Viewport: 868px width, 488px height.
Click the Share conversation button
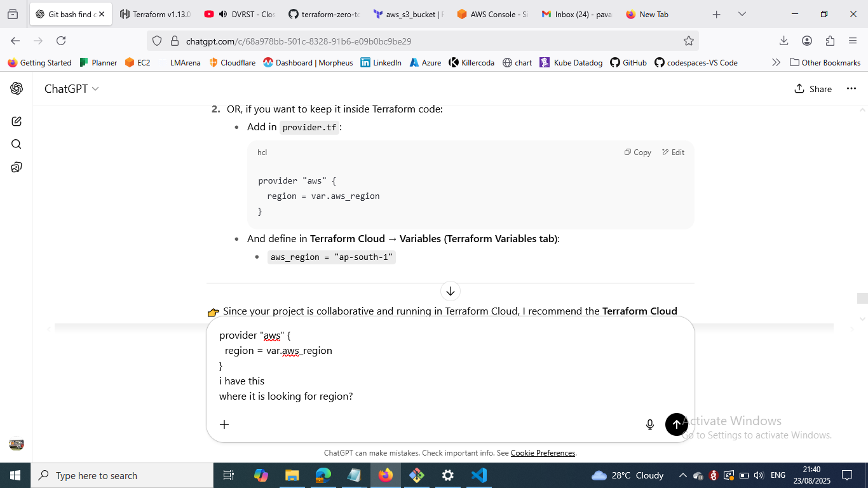(x=813, y=89)
